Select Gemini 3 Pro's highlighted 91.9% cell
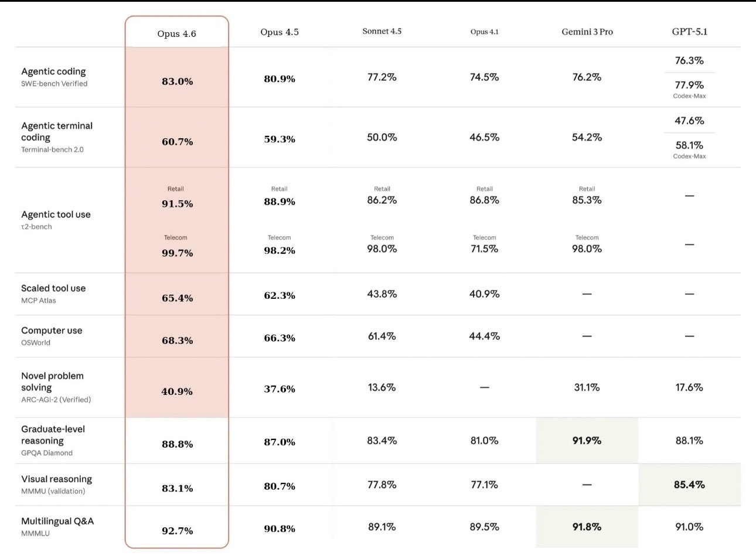 587,441
